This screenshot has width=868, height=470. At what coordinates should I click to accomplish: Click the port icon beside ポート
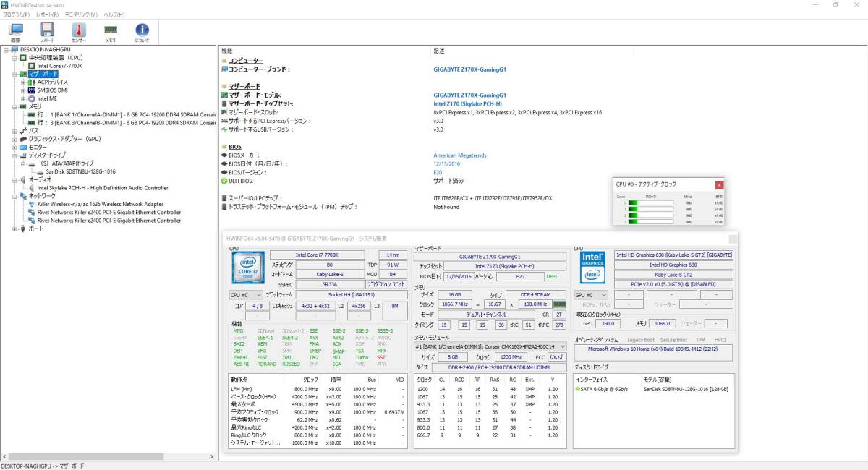(24, 228)
